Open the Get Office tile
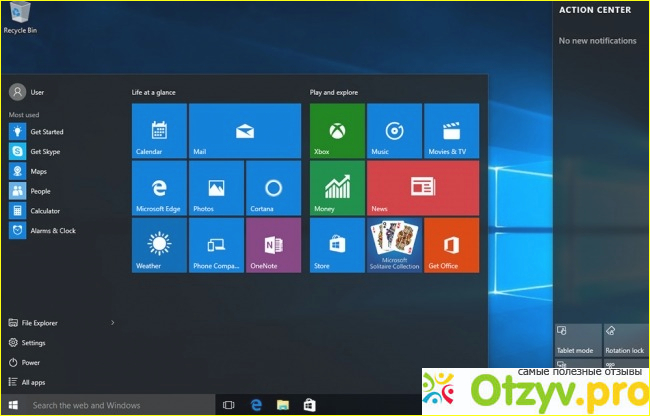 [451, 246]
